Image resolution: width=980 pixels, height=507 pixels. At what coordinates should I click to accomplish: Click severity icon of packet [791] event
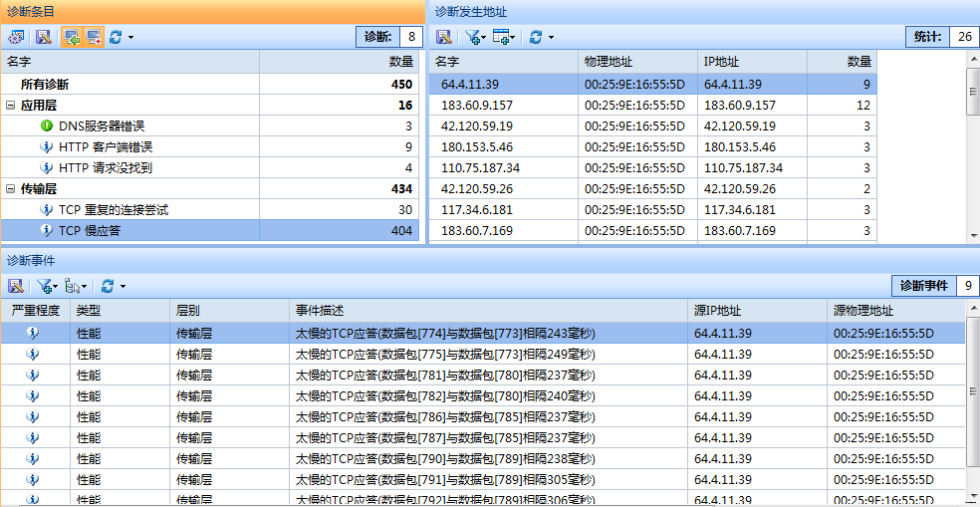tap(33, 479)
